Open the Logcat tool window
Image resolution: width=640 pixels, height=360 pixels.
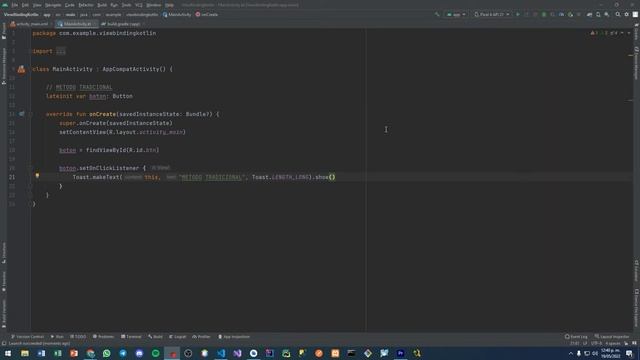tap(178, 337)
